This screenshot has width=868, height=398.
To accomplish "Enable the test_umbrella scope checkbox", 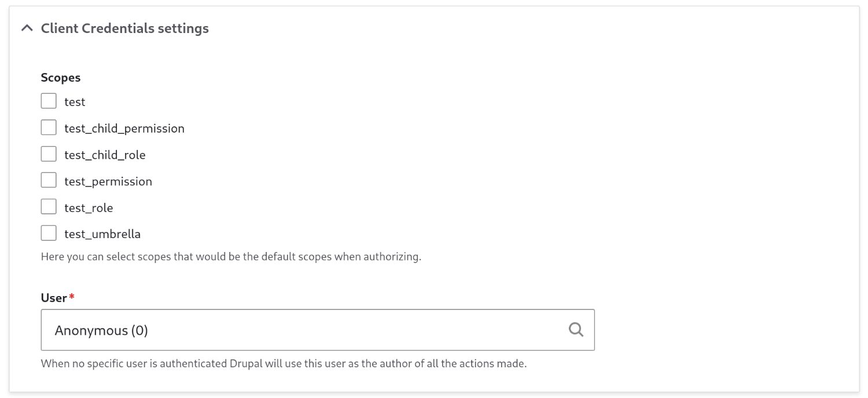I will [x=49, y=232].
